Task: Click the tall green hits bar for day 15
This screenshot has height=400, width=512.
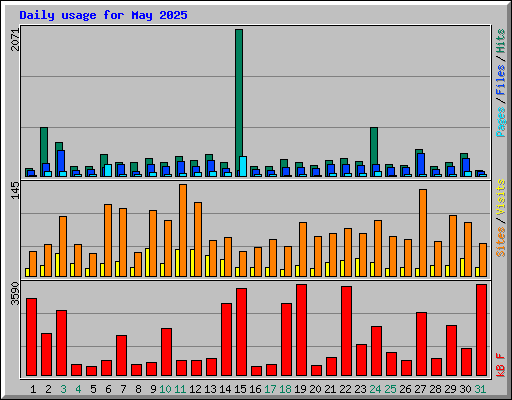Action: 239,103
